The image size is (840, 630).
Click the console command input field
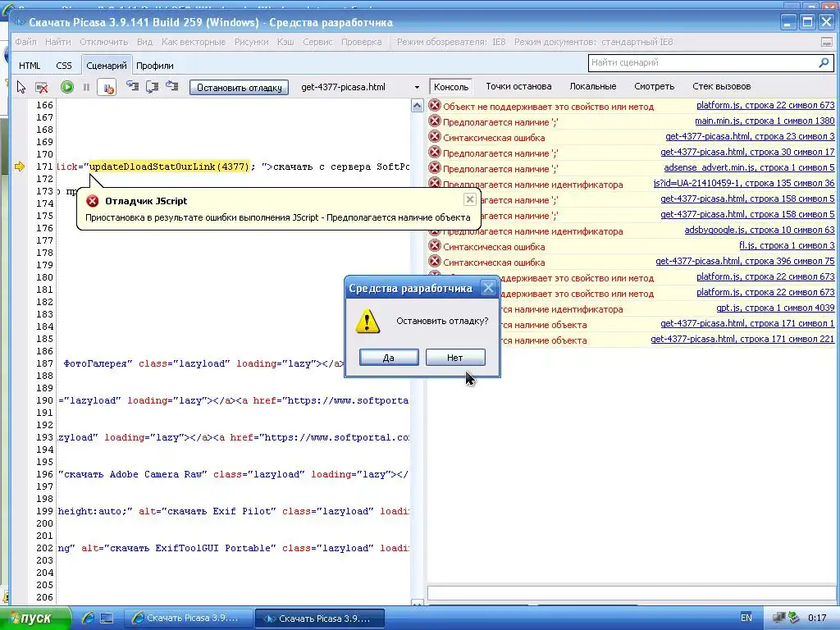click(x=631, y=593)
